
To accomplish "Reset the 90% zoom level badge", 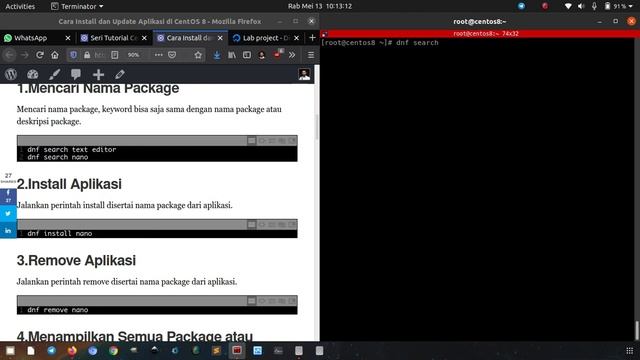I will coord(133,55).
